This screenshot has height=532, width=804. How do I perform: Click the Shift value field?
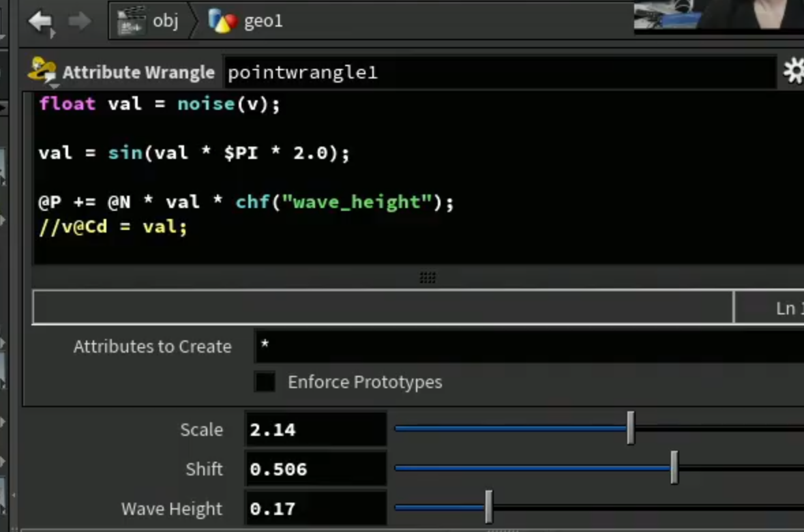pyautogui.click(x=316, y=469)
